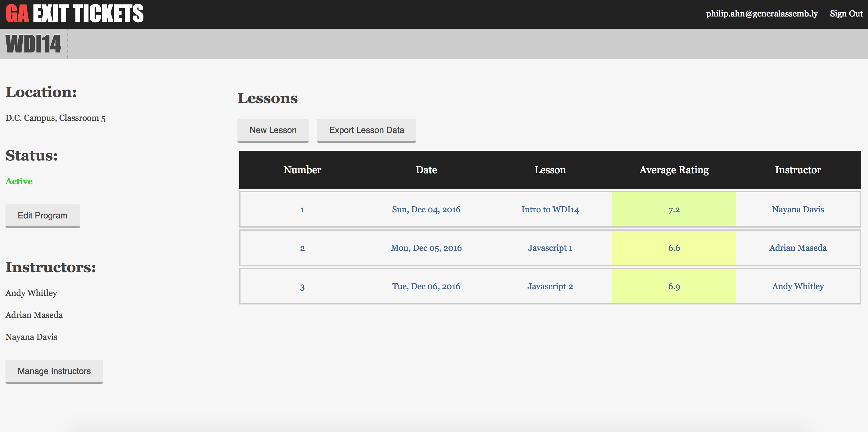
Task: Click instructor Nayana Davis link
Action: click(798, 209)
